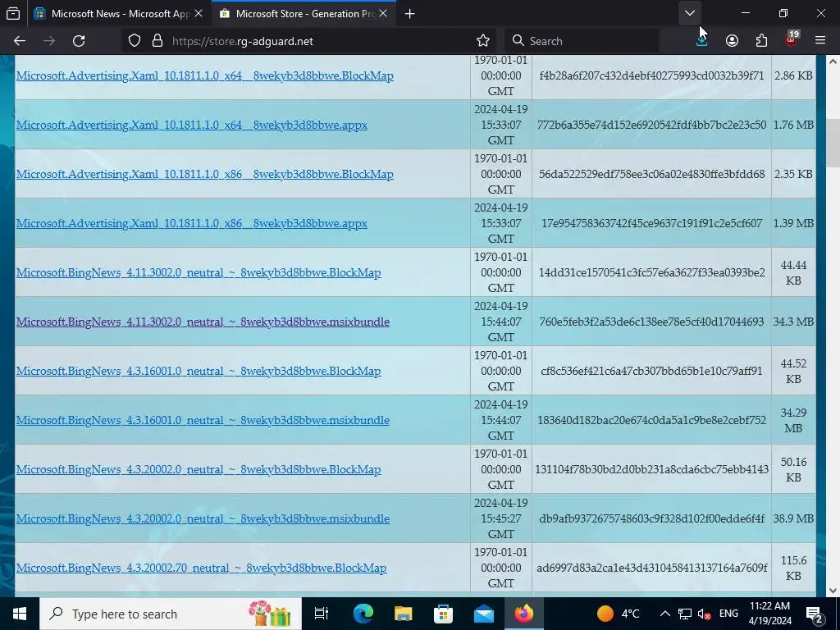Open File Explorer from taskbar

[x=403, y=614]
